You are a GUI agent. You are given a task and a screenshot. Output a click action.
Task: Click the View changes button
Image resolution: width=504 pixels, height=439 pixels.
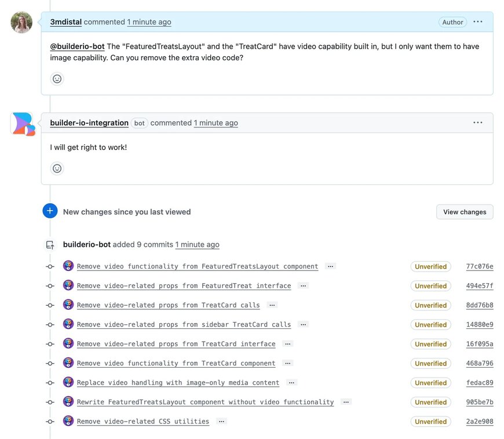click(465, 211)
